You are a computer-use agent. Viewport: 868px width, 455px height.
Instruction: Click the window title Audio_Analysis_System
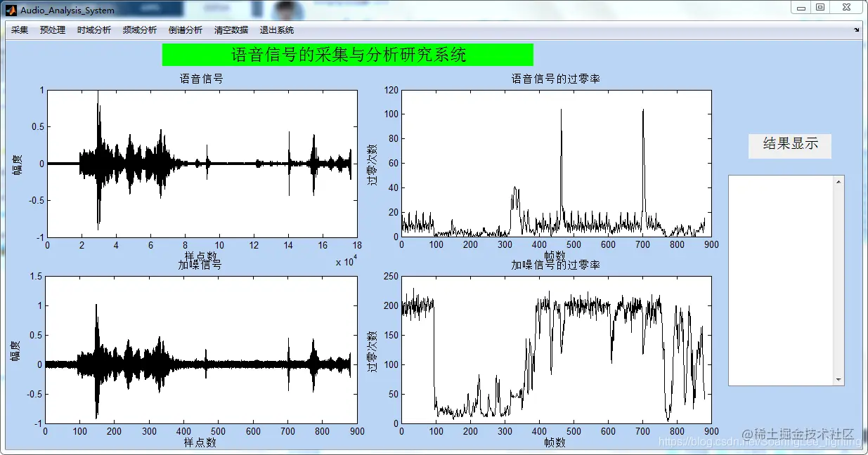67,11
